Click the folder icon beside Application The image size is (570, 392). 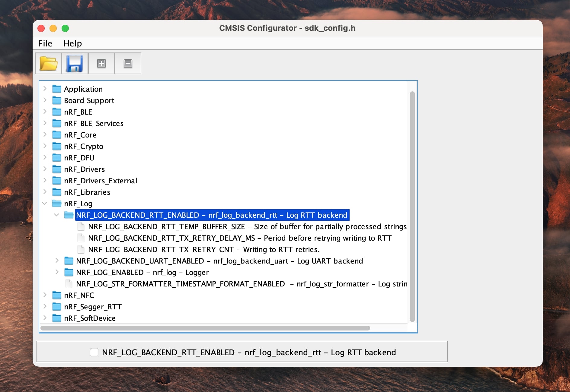(57, 89)
